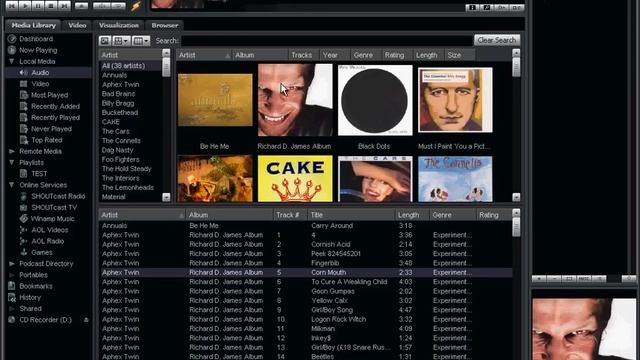
Task: Open the Recently Added smart view
Action: tap(56, 106)
